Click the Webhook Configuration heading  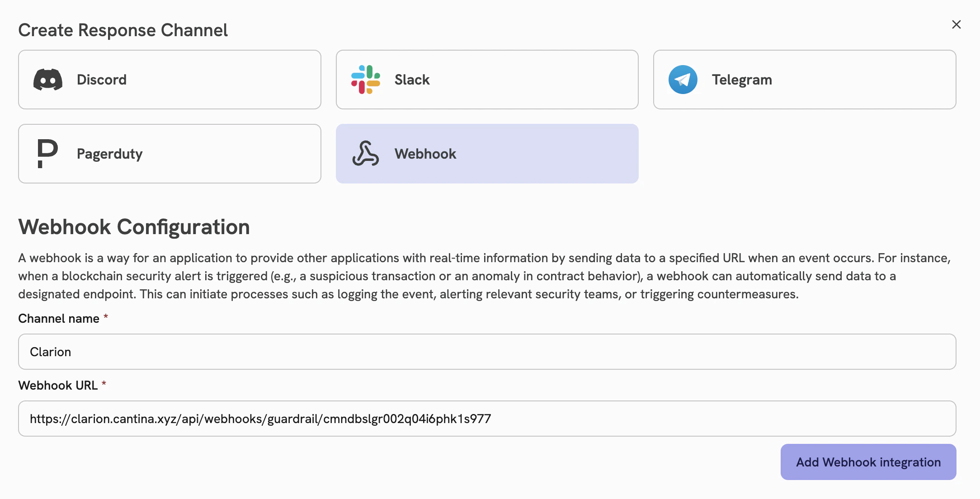134,227
